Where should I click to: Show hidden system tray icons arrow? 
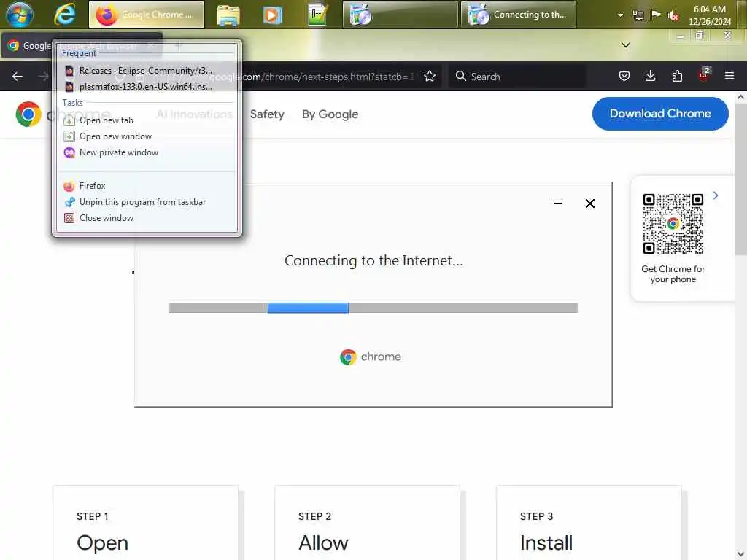620,15
